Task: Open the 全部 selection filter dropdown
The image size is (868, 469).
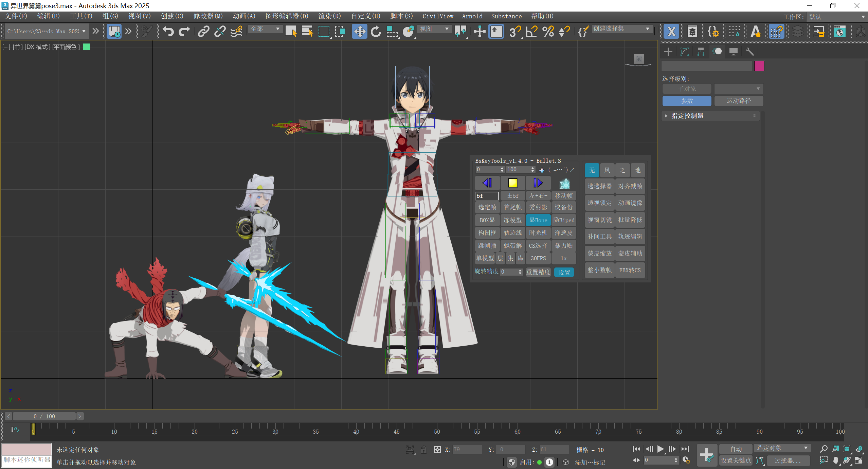Action: [x=265, y=29]
